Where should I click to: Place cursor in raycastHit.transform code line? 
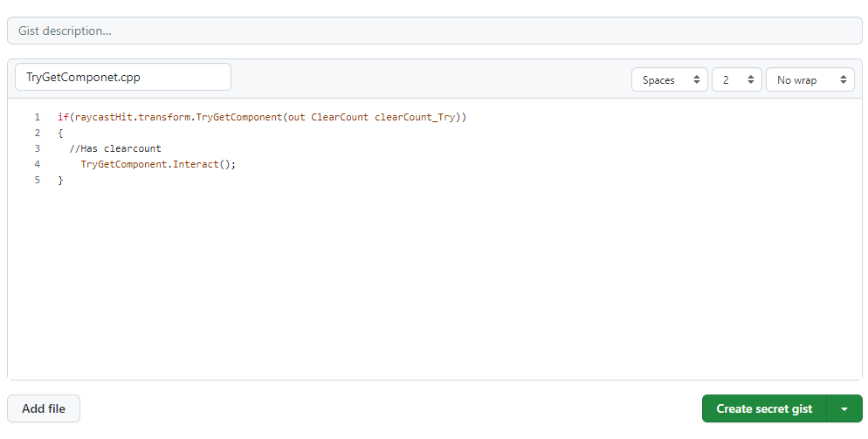(x=262, y=117)
